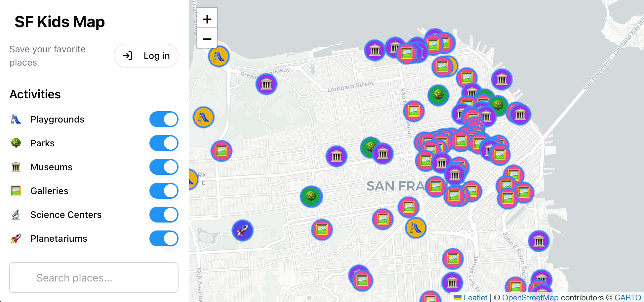Zoom in the map with plus button

(207, 19)
